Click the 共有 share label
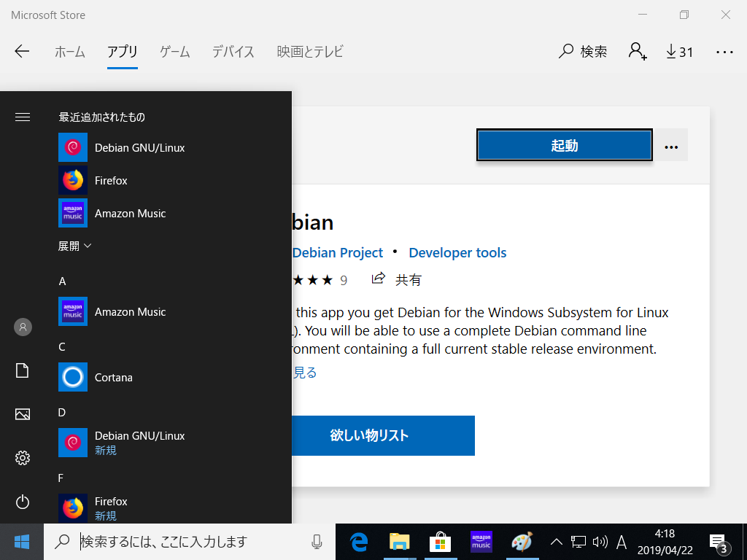 click(x=409, y=280)
